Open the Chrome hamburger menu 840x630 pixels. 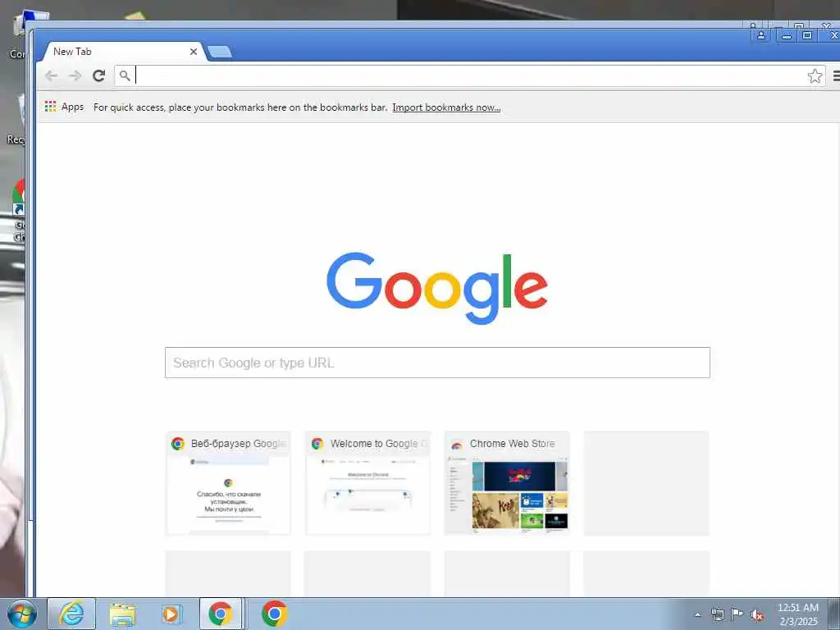pyautogui.click(x=836, y=76)
